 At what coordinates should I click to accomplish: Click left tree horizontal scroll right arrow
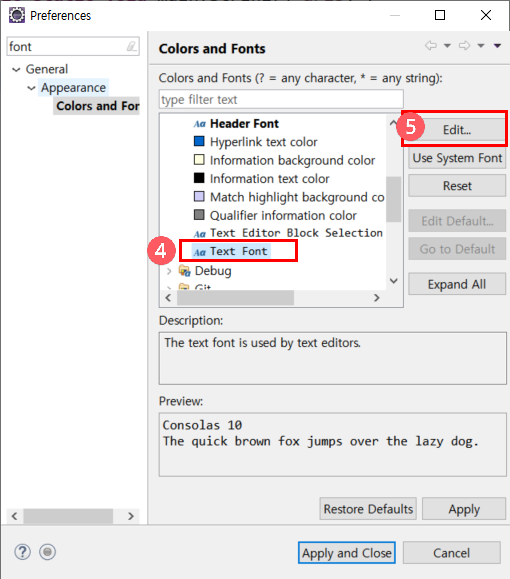coord(130,516)
